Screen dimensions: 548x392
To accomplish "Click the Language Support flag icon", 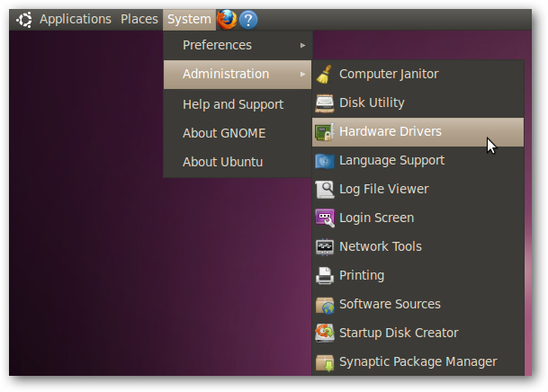I will tap(325, 161).
